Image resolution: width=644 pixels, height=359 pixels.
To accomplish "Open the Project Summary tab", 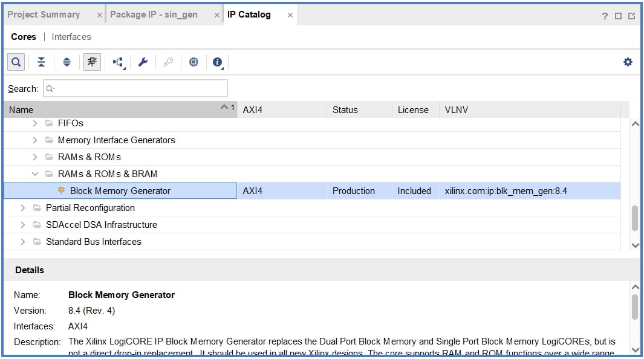I will [45, 14].
